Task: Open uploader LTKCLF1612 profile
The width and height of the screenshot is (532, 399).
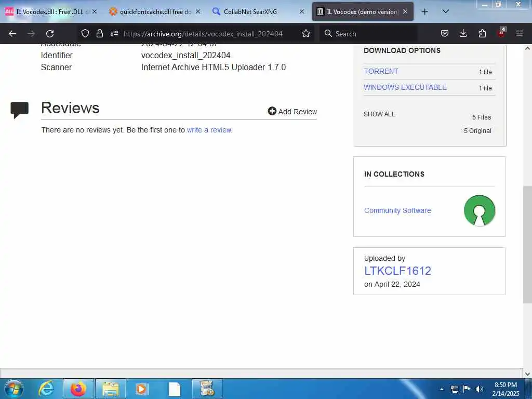Action: (397, 271)
